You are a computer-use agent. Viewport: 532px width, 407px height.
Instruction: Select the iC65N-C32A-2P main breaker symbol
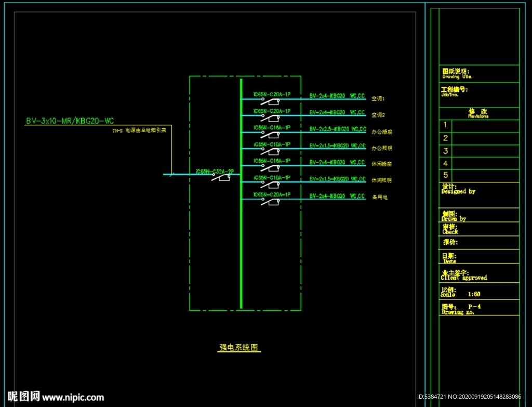point(221,177)
